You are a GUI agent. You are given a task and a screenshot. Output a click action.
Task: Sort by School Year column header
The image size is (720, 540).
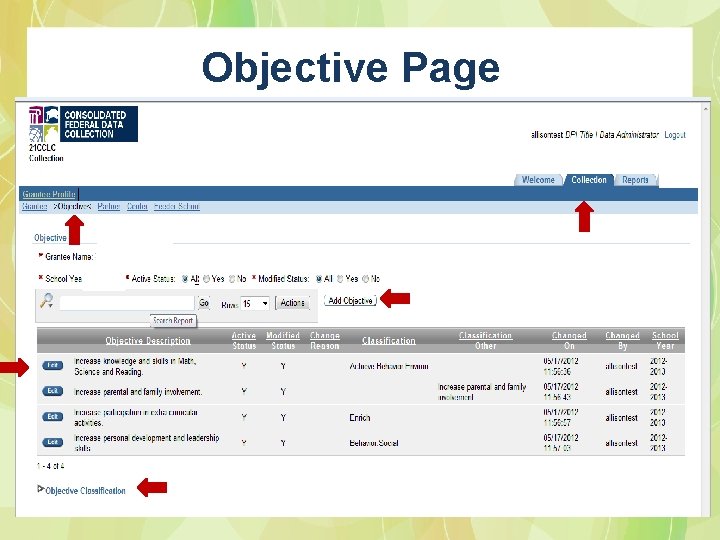[x=665, y=341]
